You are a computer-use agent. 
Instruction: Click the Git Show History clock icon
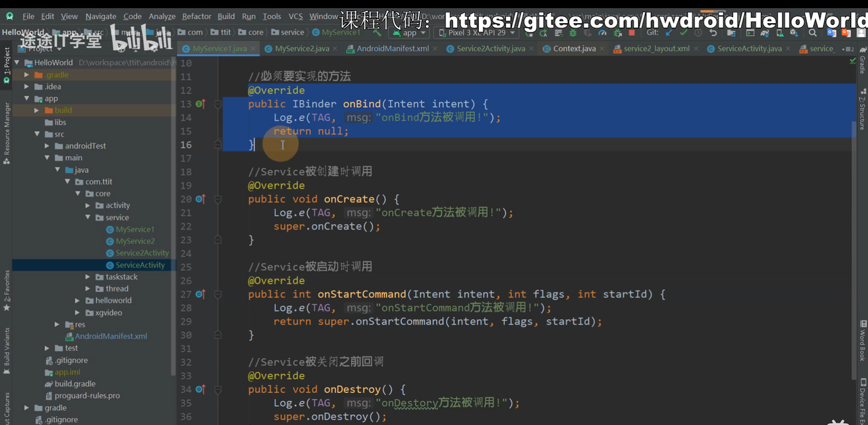(698, 32)
